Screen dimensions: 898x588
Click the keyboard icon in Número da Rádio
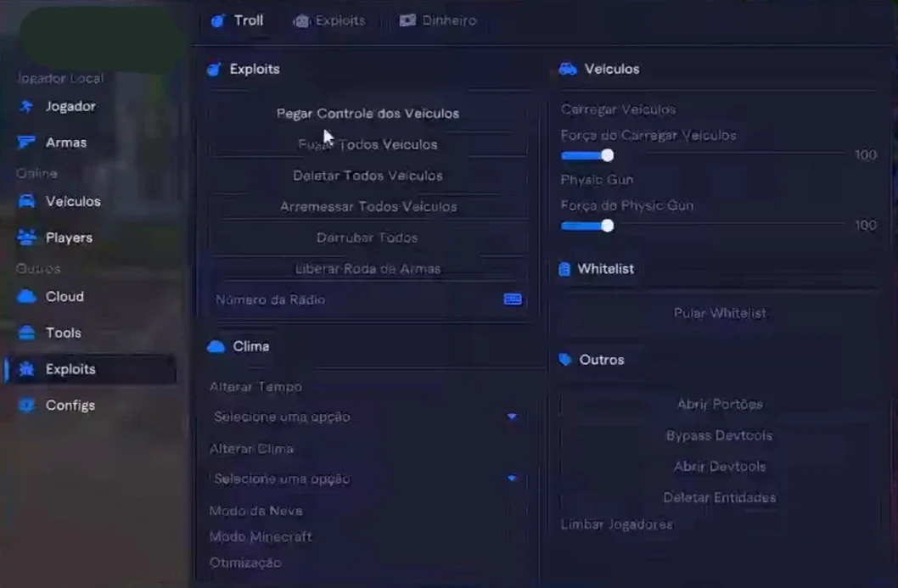pyautogui.click(x=513, y=300)
